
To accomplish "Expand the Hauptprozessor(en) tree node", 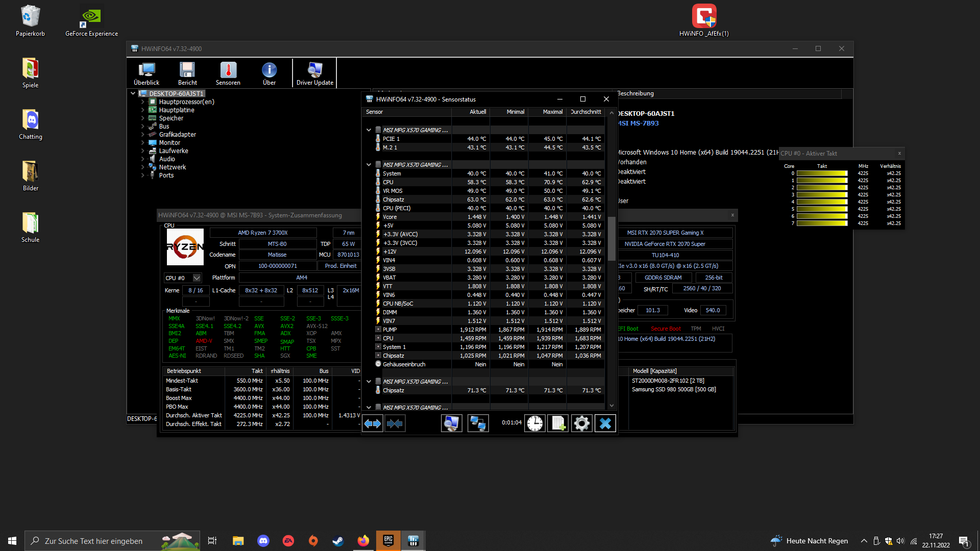I will click(143, 102).
